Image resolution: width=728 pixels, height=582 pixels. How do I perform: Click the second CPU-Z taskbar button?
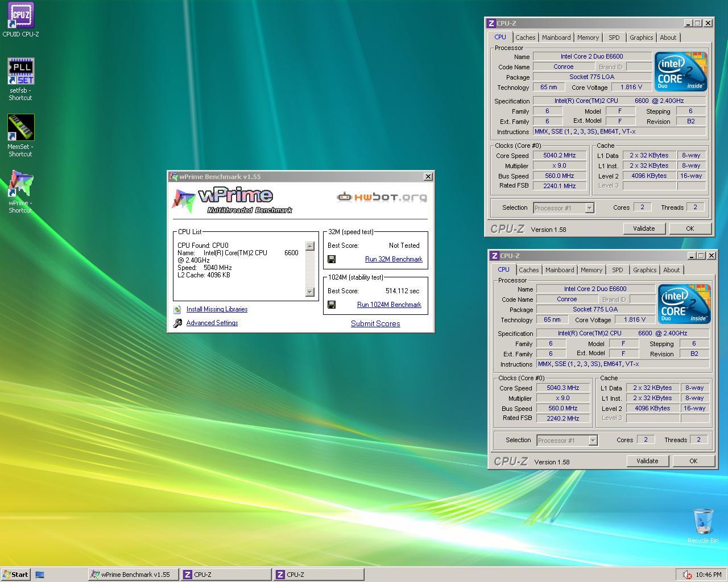point(318,575)
